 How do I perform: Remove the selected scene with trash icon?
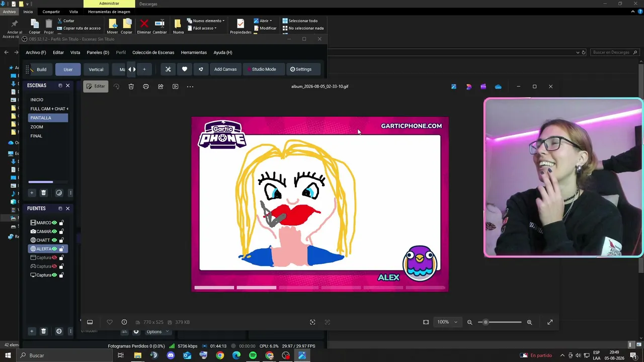coord(44,193)
